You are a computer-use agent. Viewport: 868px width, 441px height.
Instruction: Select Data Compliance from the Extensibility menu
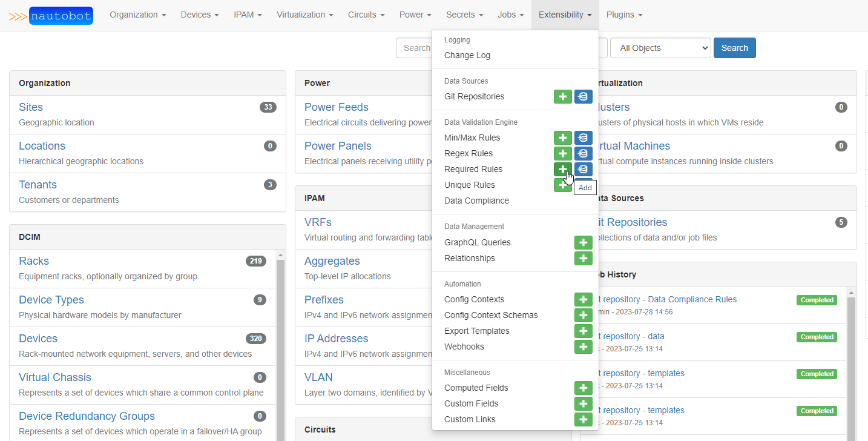click(x=476, y=201)
